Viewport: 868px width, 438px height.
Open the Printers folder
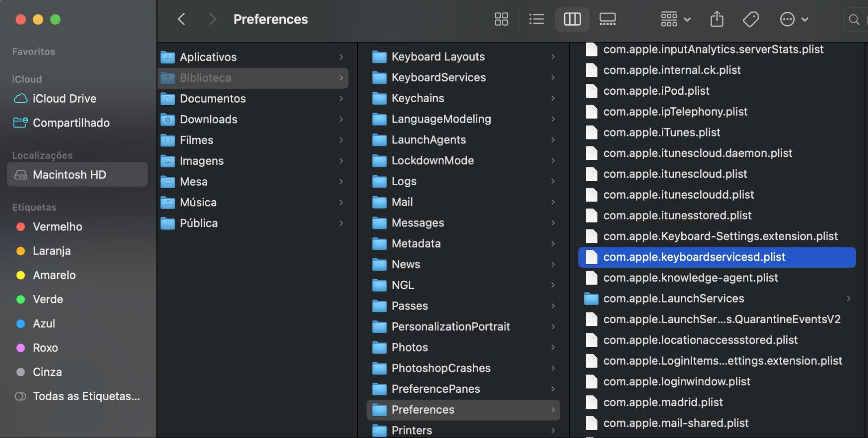pyautogui.click(x=463, y=430)
